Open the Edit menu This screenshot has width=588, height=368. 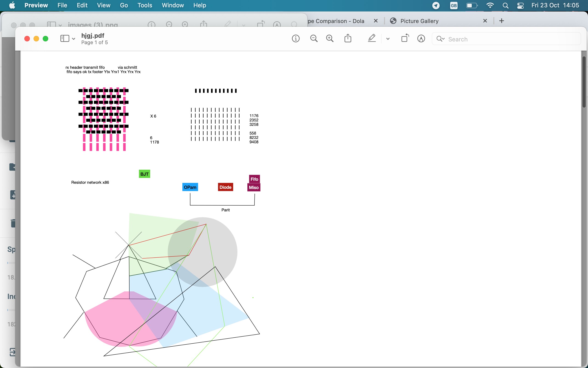pyautogui.click(x=82, y=5)
